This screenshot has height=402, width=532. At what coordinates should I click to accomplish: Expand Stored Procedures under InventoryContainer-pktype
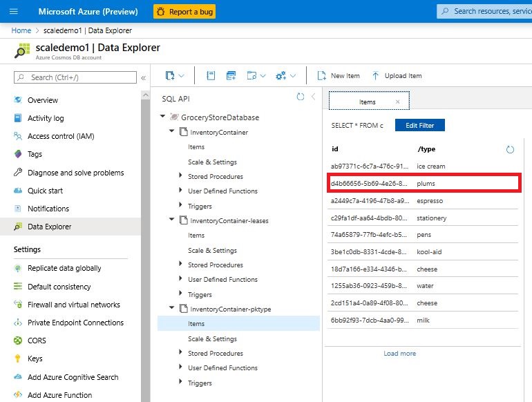(180, 352)
